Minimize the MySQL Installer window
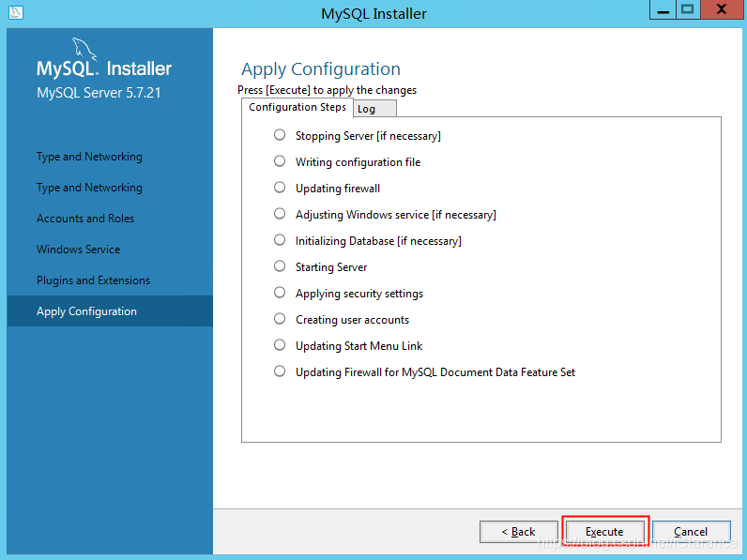Screen dimensions: 747x560 click(x=663, y=9)
